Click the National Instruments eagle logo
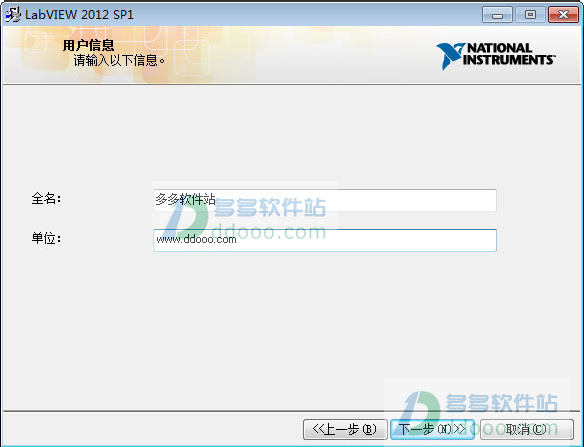 click(450, 56)
